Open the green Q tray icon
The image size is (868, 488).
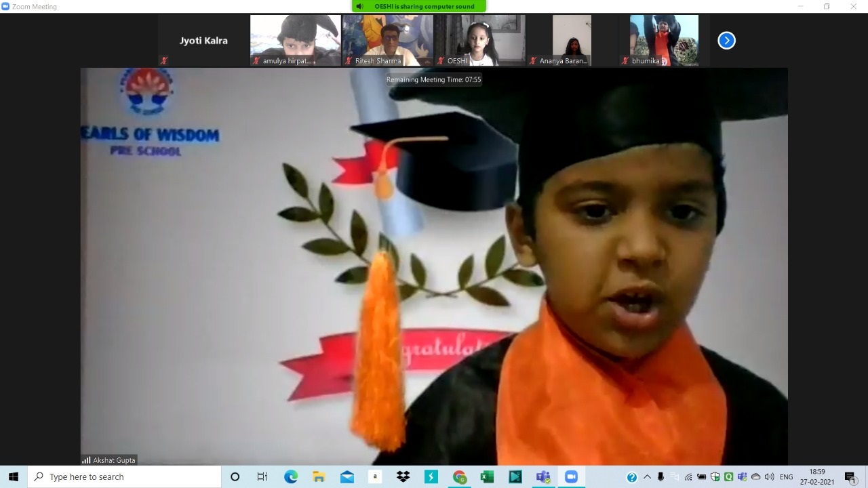tap(729, 477)
